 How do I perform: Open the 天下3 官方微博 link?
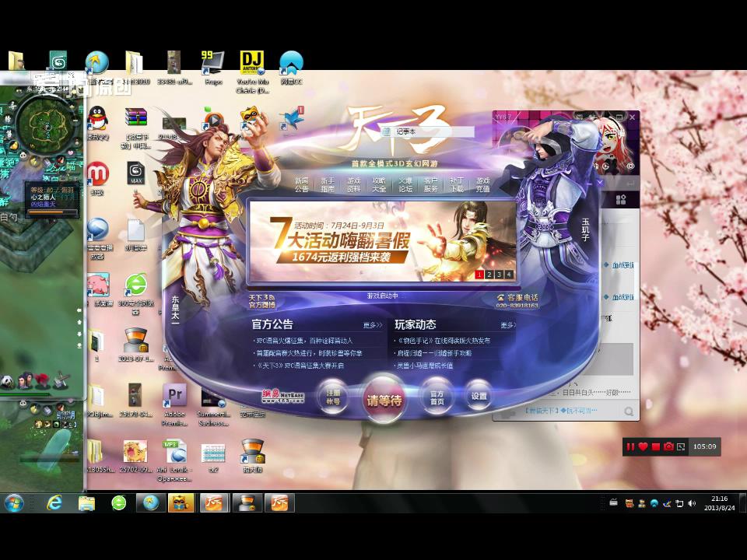261,301
